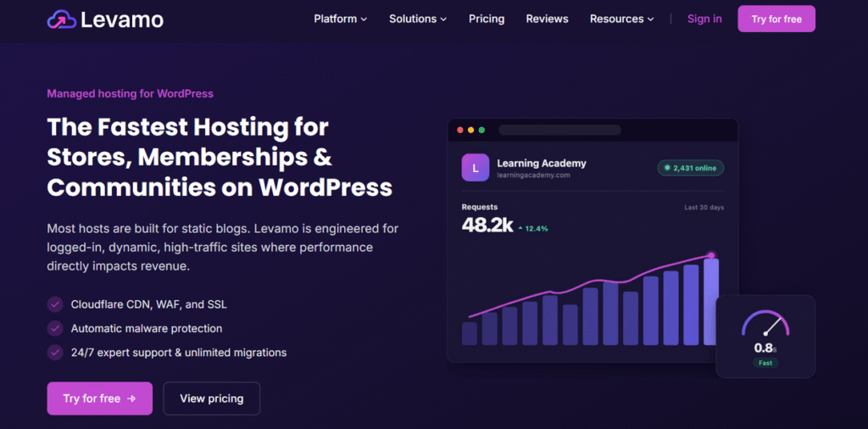868x429 pixels.
Task: Click the tallest rightmost chart bar
Action: click(711, 302)
